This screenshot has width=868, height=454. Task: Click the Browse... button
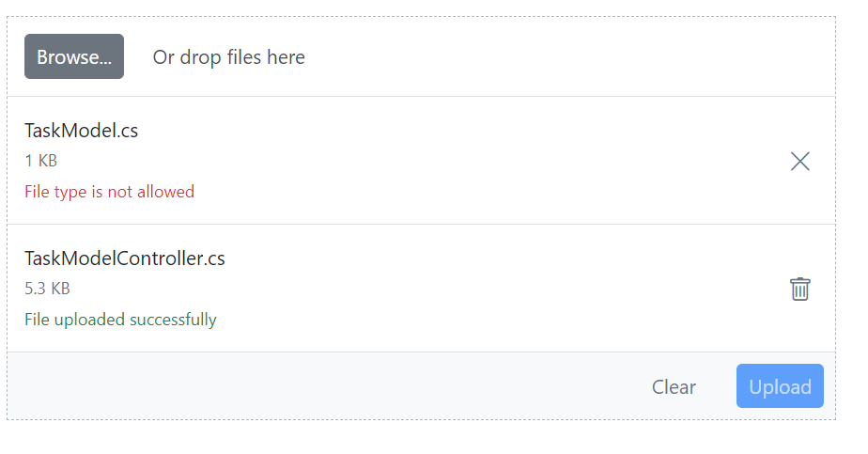74,56
